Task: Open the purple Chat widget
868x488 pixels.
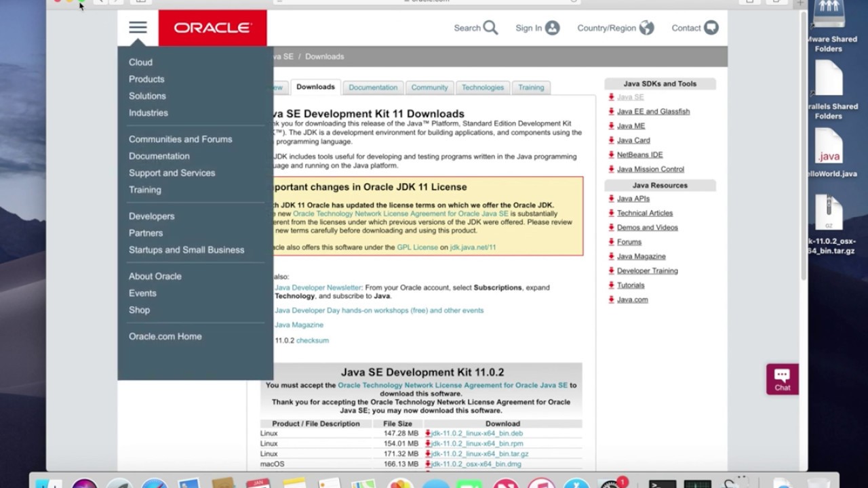Action: point(783,380)
